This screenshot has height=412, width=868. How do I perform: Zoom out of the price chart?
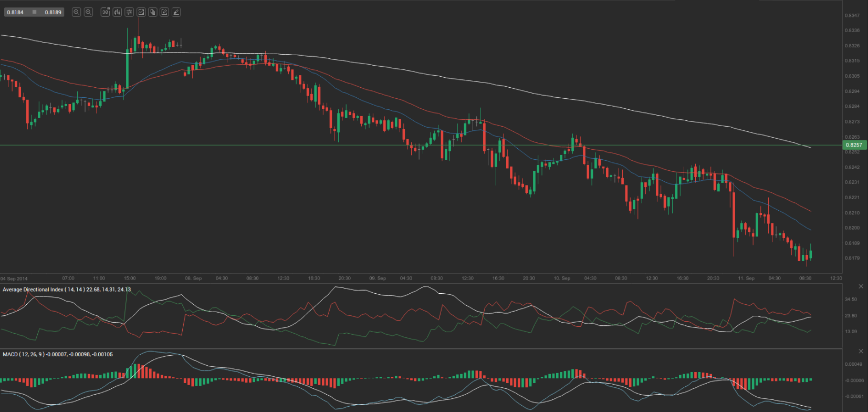click(x=76, y=12)
